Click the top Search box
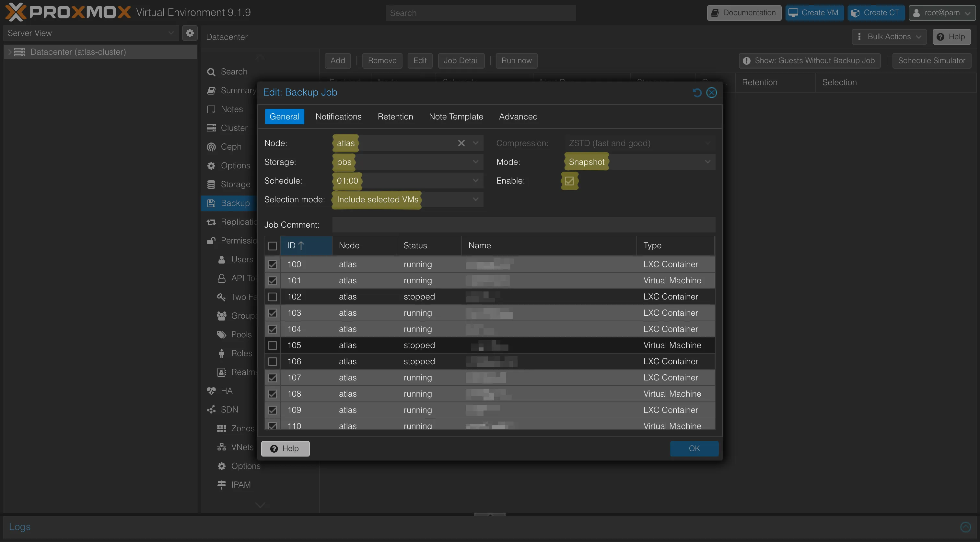 click(x=481, y=13)
